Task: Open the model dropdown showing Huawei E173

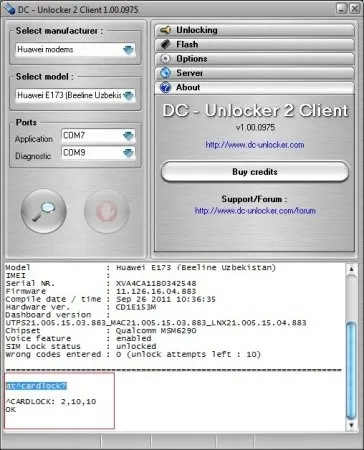Action: tap(75, 95)
